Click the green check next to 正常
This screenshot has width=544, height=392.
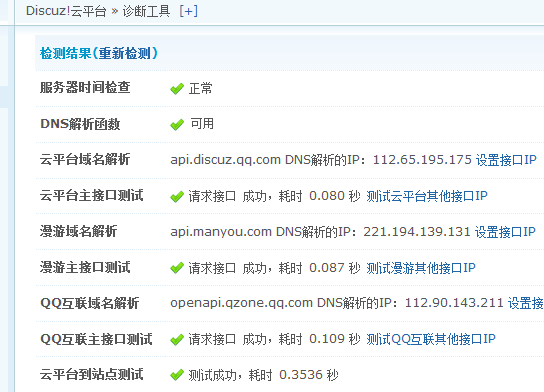click(x=177, y=89)
